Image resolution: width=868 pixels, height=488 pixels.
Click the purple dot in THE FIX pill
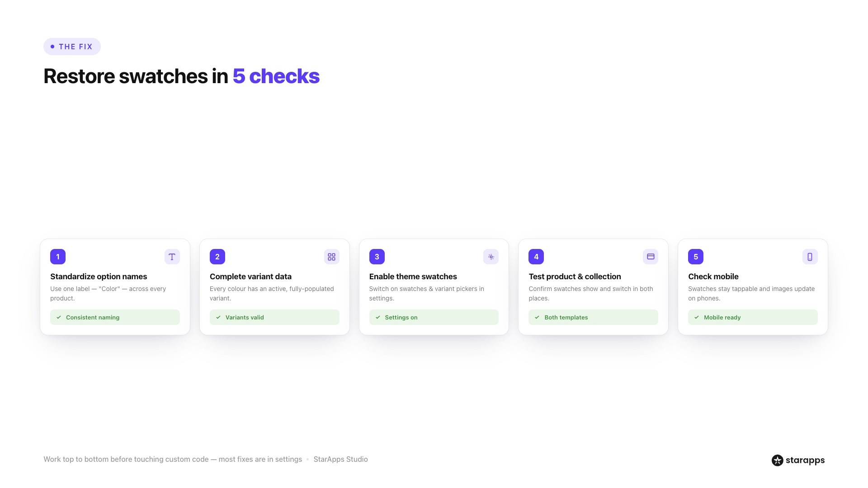(x=52, y=47)
